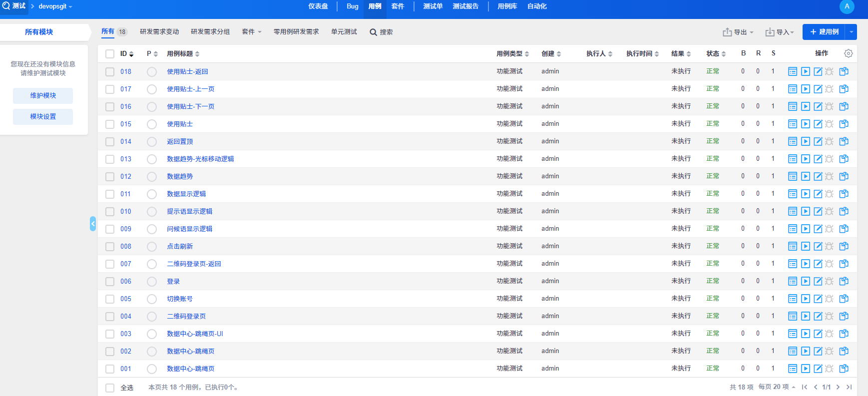The width and height of the screenshot is (868, 396).
Task: Click the search magnifier 搜索
Action: [x=381, y=32]
